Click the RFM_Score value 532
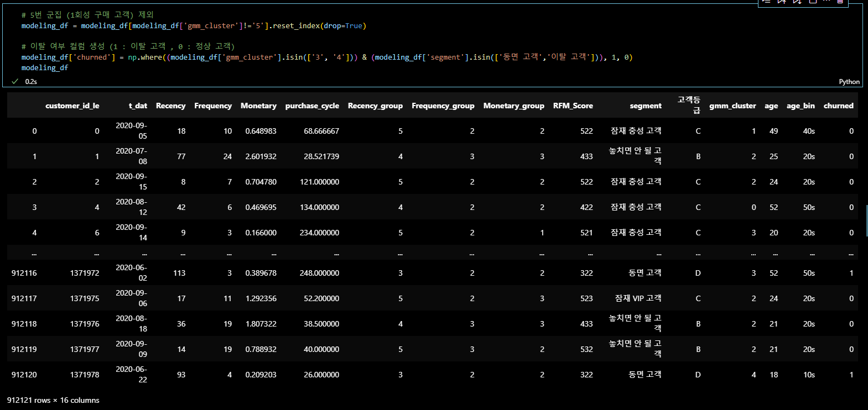868x410 pixels. coord(586,349)
